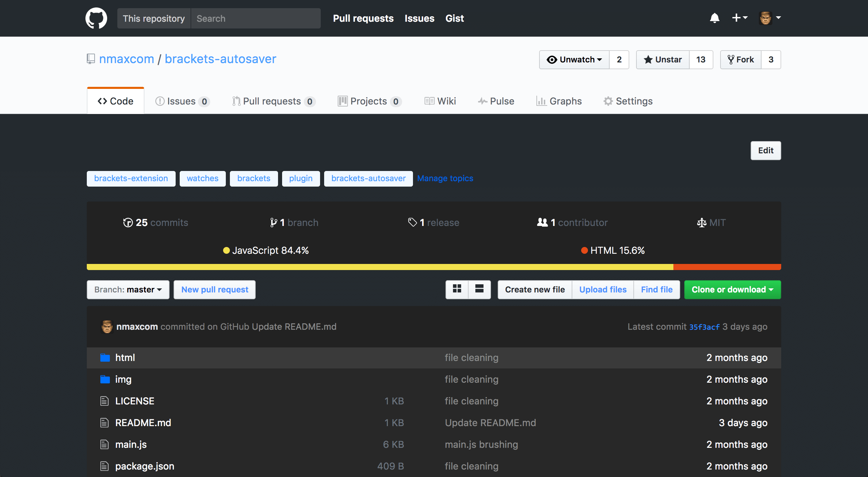Click the GitHub octocat logo
Image resolution: width=868 pixels, height=477 pixels.
click(x=96, y=18)
